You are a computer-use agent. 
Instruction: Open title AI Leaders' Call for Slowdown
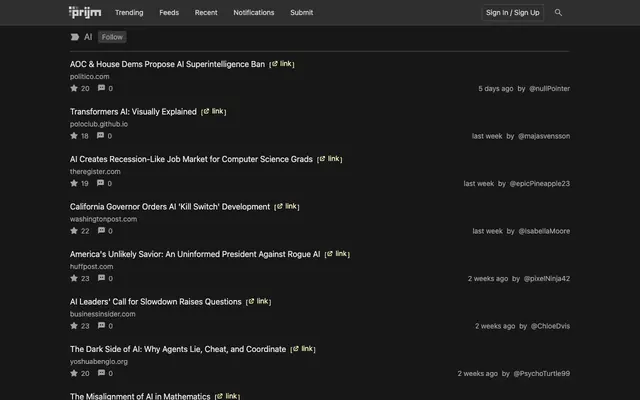tap(156, 302)
